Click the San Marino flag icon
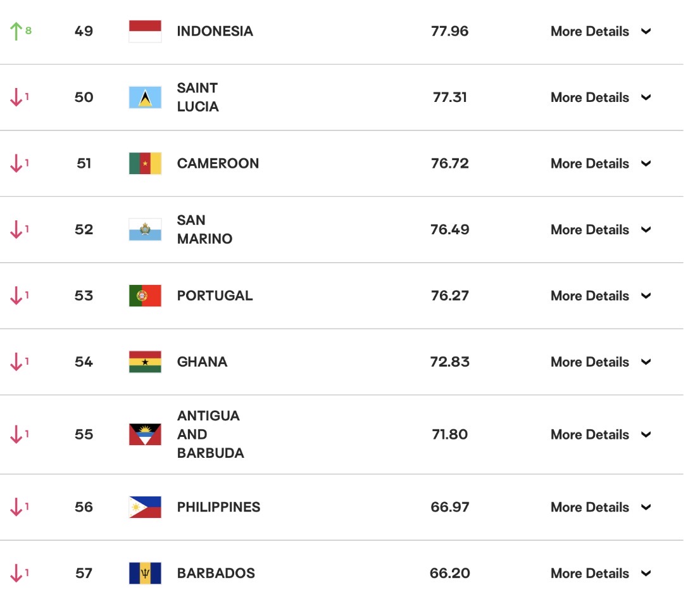 pos(145,230)
